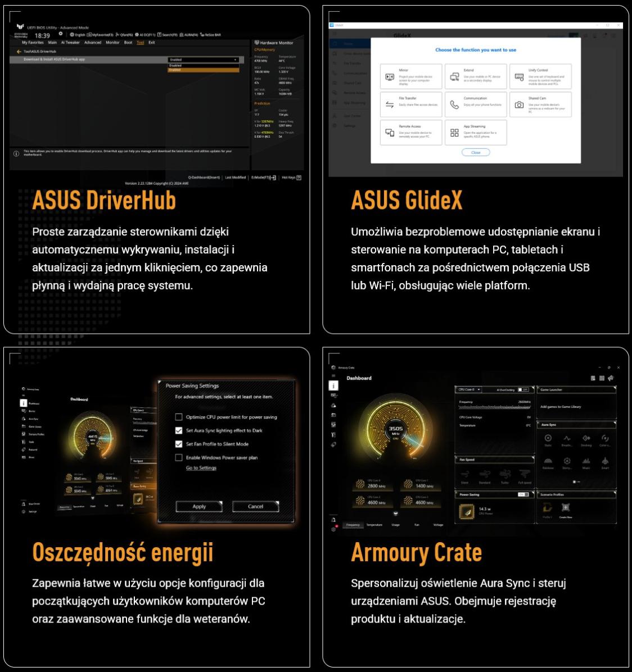Click Add games to Game Library
The width and height of the screenshot is (632, 672).
(x=561, y=407)
